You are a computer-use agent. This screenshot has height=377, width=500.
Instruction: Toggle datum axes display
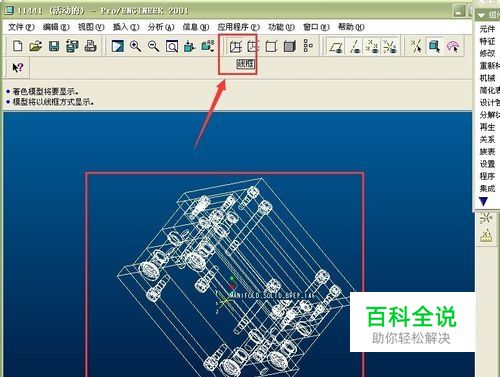355,46
